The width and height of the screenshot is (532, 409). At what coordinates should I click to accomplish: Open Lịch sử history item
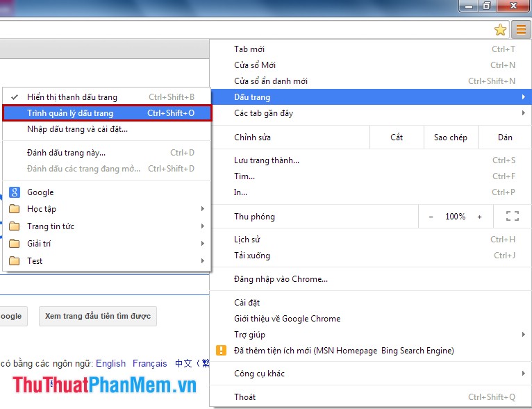tap(370, 240)
